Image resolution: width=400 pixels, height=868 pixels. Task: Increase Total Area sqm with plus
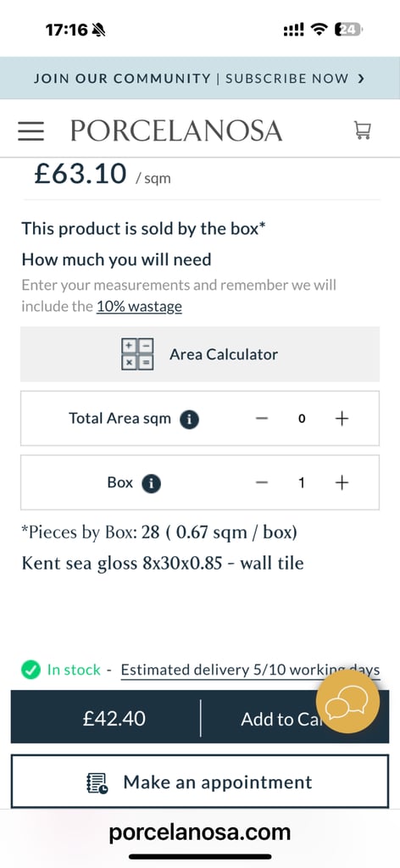(x=342, y=419)
